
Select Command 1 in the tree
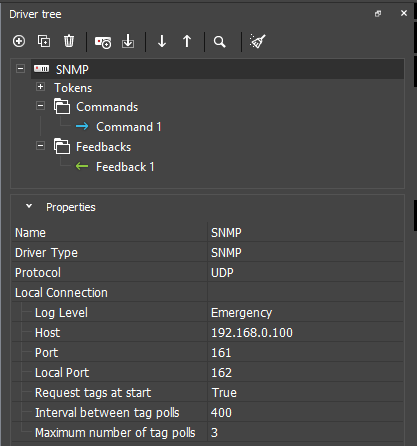pos(129,127)
